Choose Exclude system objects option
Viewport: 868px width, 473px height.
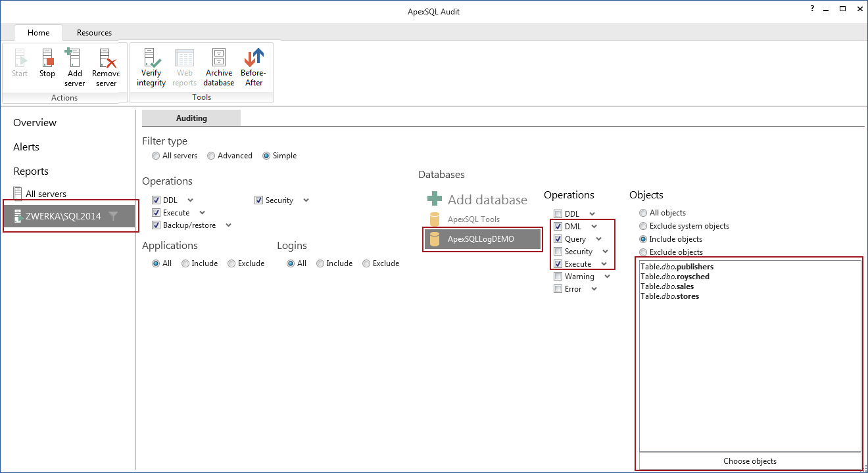[x=643, y=225]
